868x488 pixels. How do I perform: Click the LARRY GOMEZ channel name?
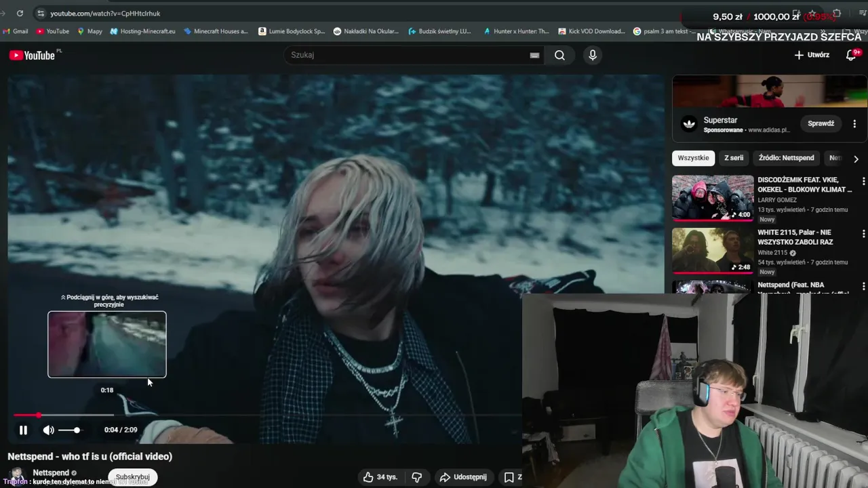(777, 200)
